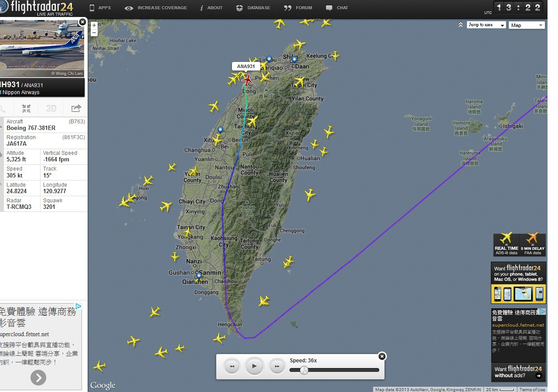The width and height of the screenshot is (558, 392).
Task: Adjust the playback speed slider handle
Action: [x=304, y=370]
